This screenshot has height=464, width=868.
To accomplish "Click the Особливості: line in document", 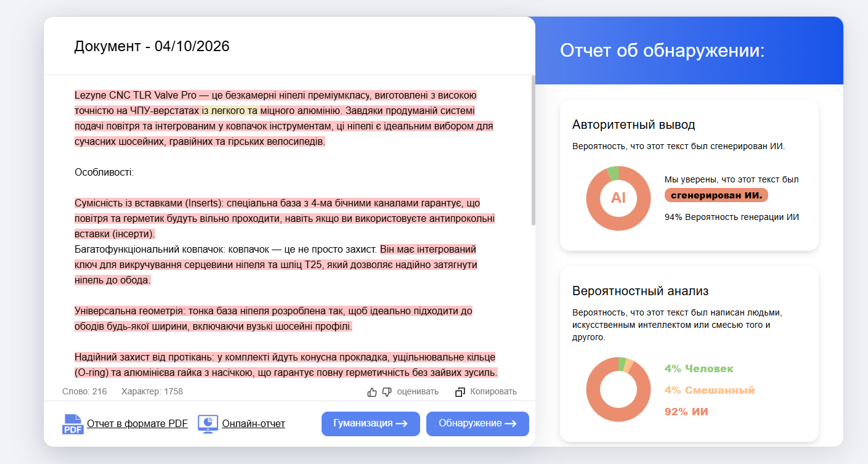I will (104, 172).
